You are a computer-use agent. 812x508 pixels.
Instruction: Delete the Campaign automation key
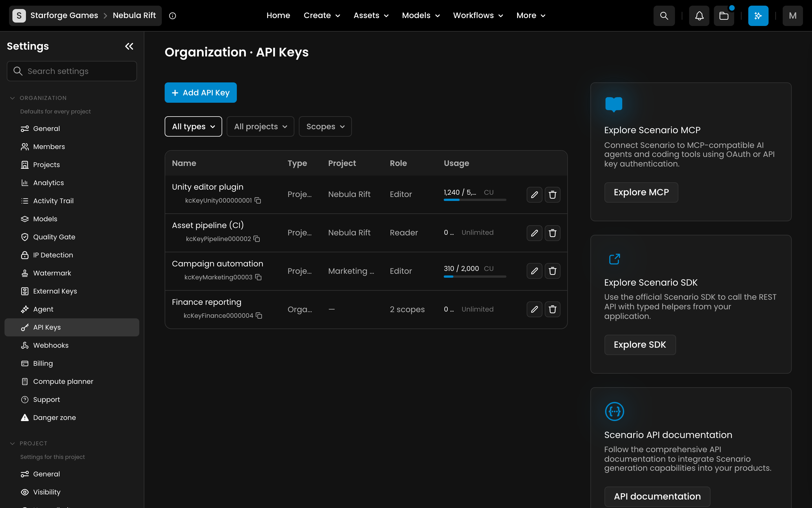553,271
